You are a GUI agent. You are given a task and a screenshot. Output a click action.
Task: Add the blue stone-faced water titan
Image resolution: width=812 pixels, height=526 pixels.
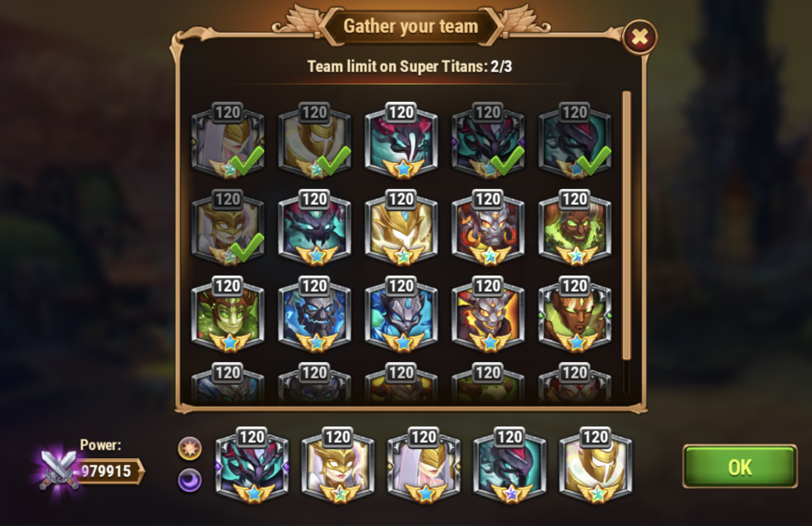click(x=314, y=314)
